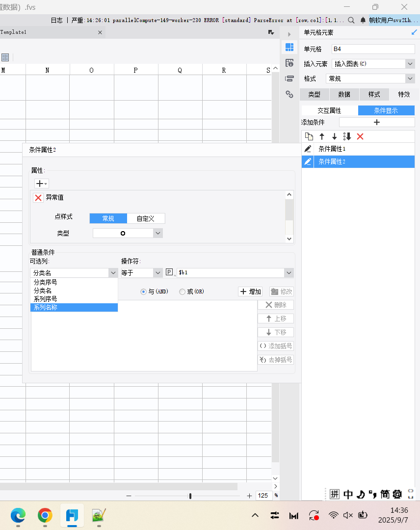Switch to the 样式 tab
The height and width of the screenshot is (530, 420).
click(x=374, y=94)
